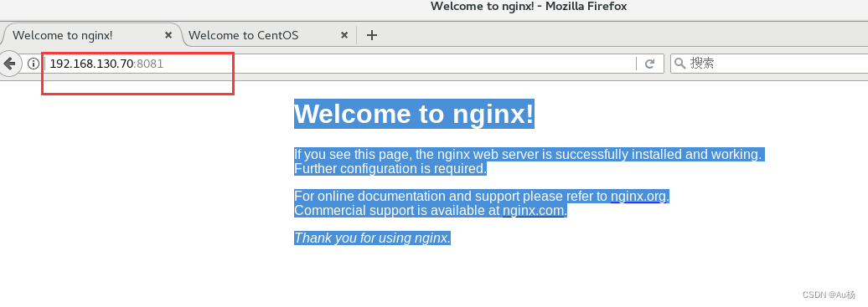Click 'Further configuration is required.' text

point(390,169)
